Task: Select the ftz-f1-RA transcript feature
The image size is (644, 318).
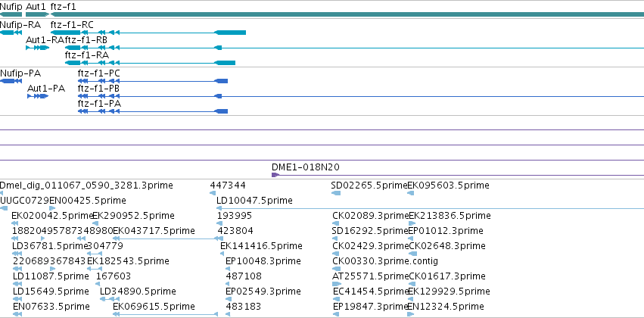Action: (x=151, y=63)
